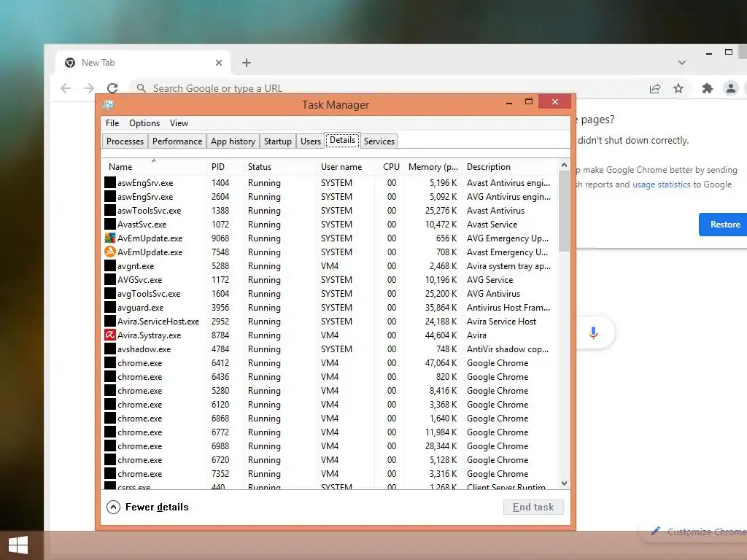Go back in the Chrome window

pyautogui.click(x=66, y=88)
